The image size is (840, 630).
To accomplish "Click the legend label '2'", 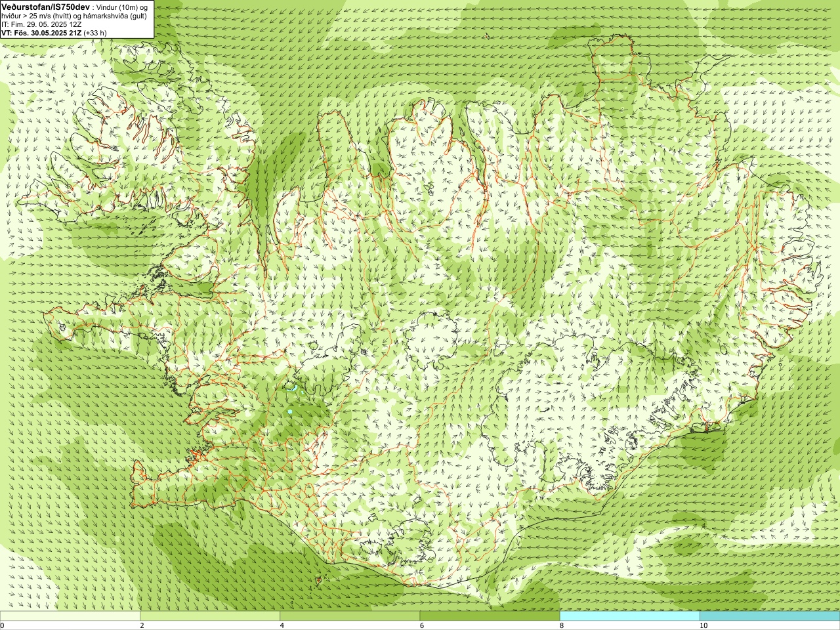I will (x=142, y=625).
